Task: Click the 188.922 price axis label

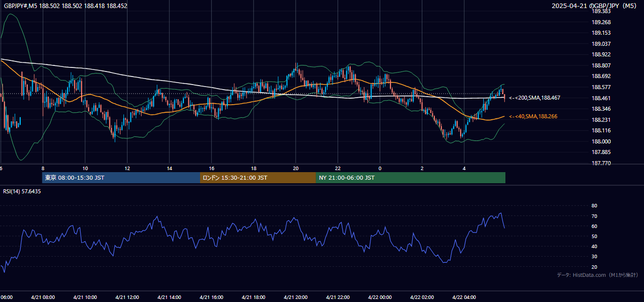Action: click(601, 54)
